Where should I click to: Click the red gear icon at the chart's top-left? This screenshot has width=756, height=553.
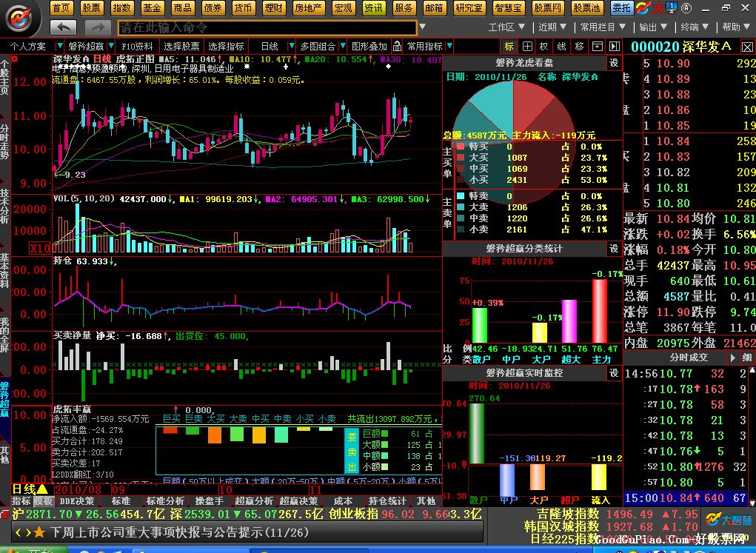click(x=15, y=58)
